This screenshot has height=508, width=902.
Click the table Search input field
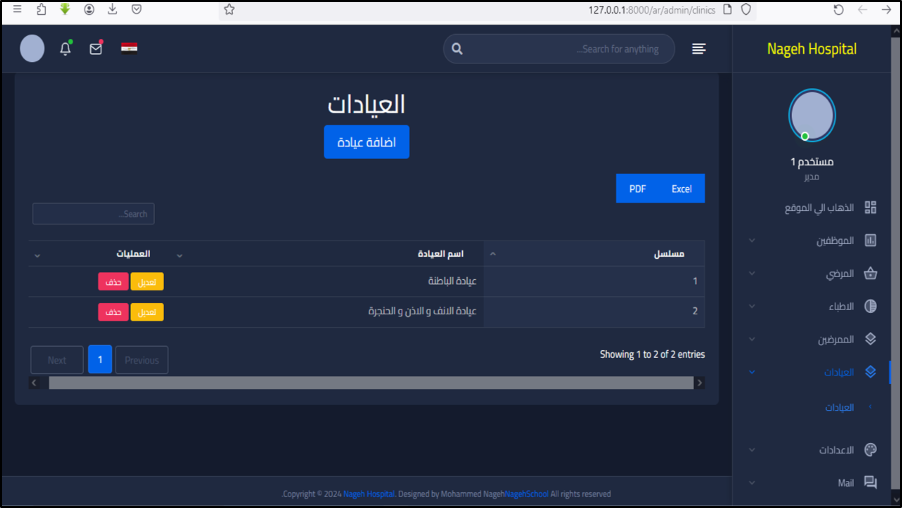(93, 214)
